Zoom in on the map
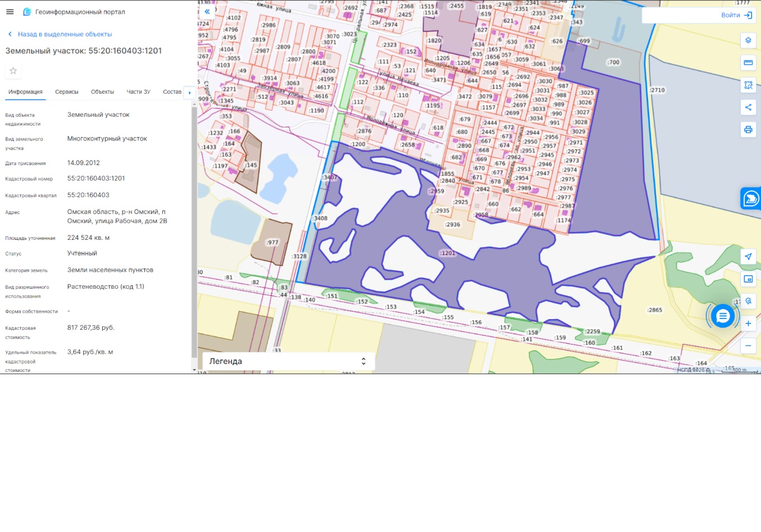 (748, 324)
